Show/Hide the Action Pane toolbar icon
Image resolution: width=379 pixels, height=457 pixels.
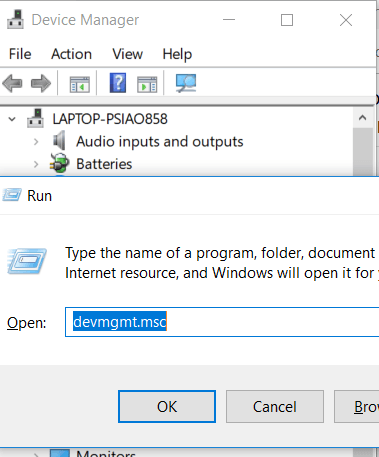(x=147, y=84)
